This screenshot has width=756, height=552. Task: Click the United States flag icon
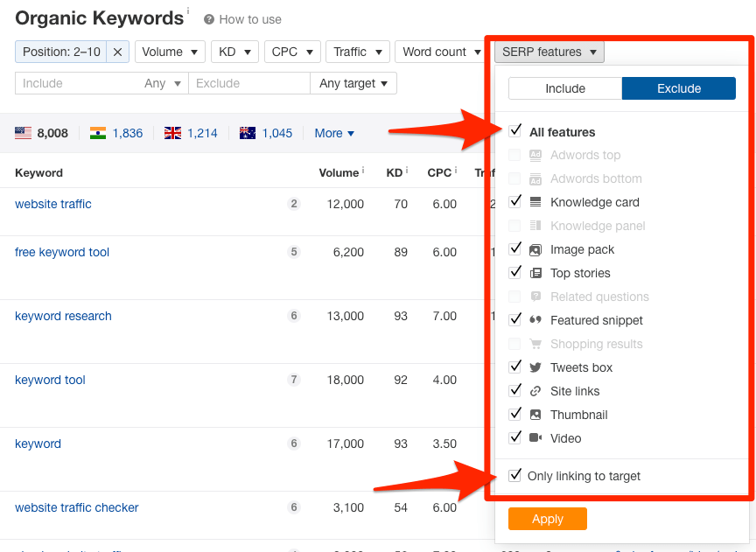coord(23,133)
